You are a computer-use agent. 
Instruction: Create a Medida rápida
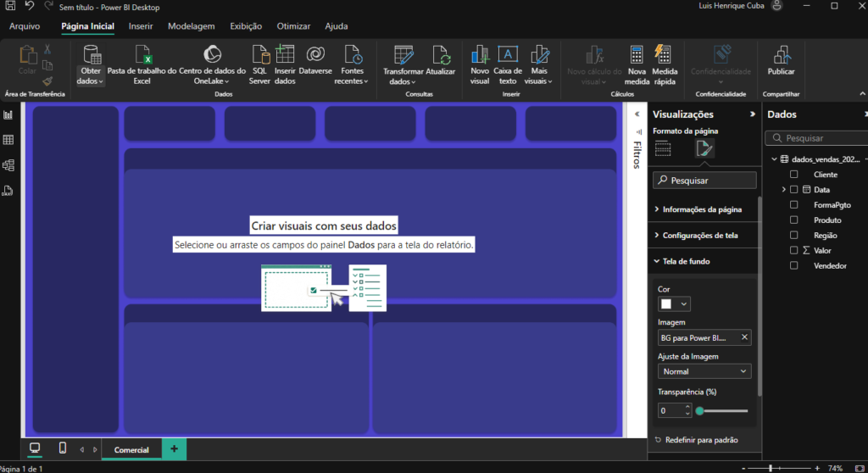pos(665,65)
